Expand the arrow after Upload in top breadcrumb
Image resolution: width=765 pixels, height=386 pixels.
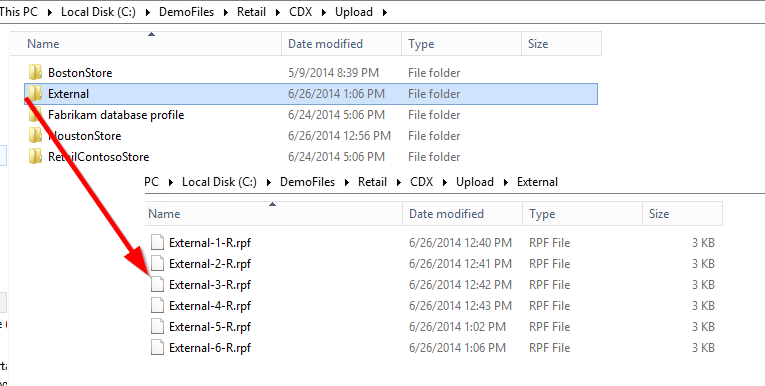tap(384, 12)
